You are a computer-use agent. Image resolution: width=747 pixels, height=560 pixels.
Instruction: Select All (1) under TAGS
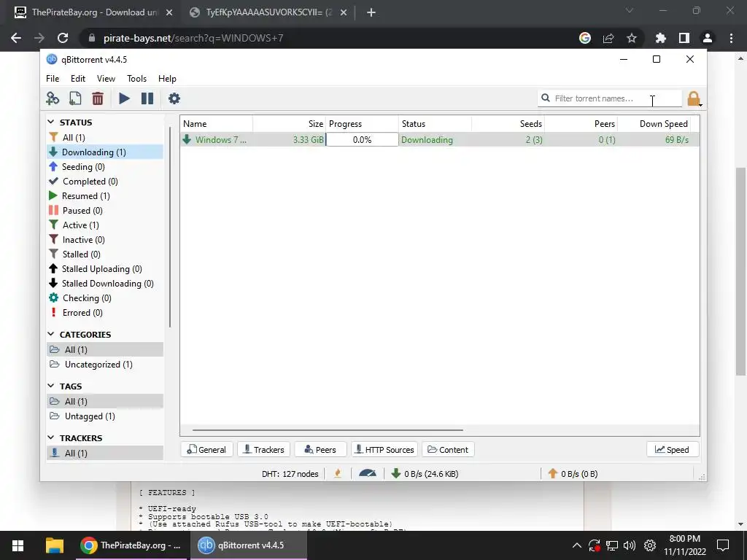click(x=105, y=402)
